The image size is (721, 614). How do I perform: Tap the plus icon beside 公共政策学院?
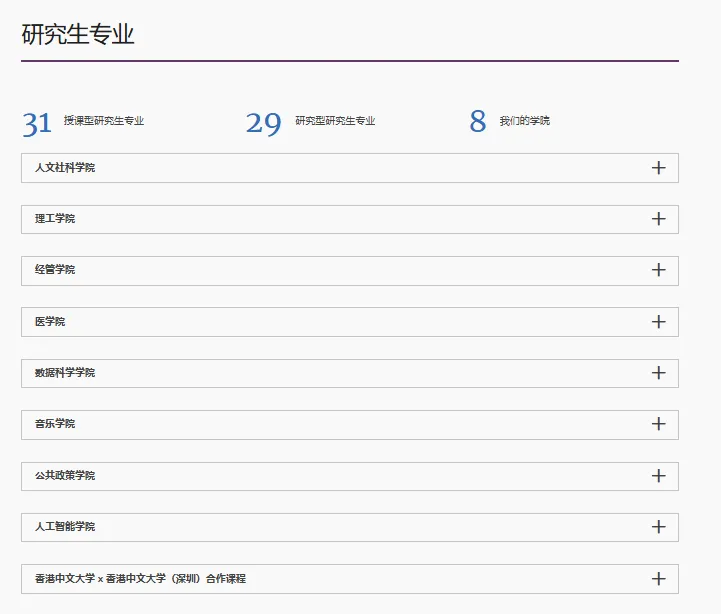point(658,476)
